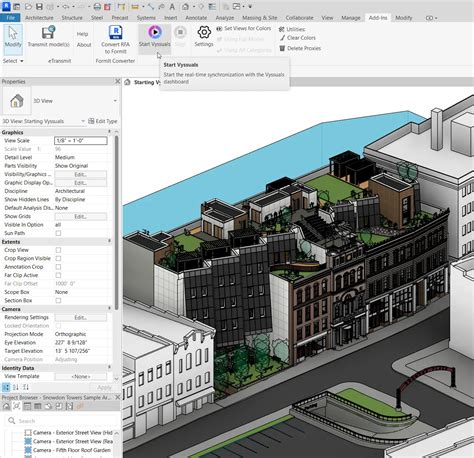474x458 pixels.
Task: Select the Transmit model(s) icon
Action: (x=49, y=33)
